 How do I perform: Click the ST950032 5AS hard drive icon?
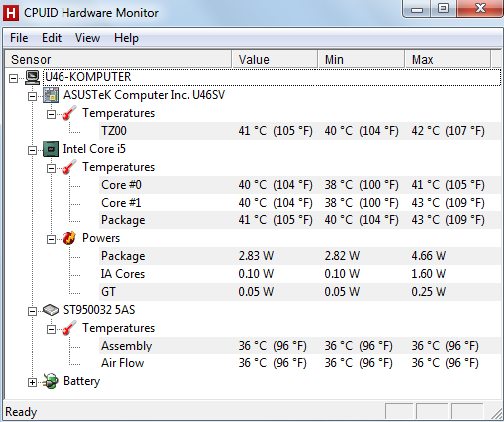(x=51, y=310)
